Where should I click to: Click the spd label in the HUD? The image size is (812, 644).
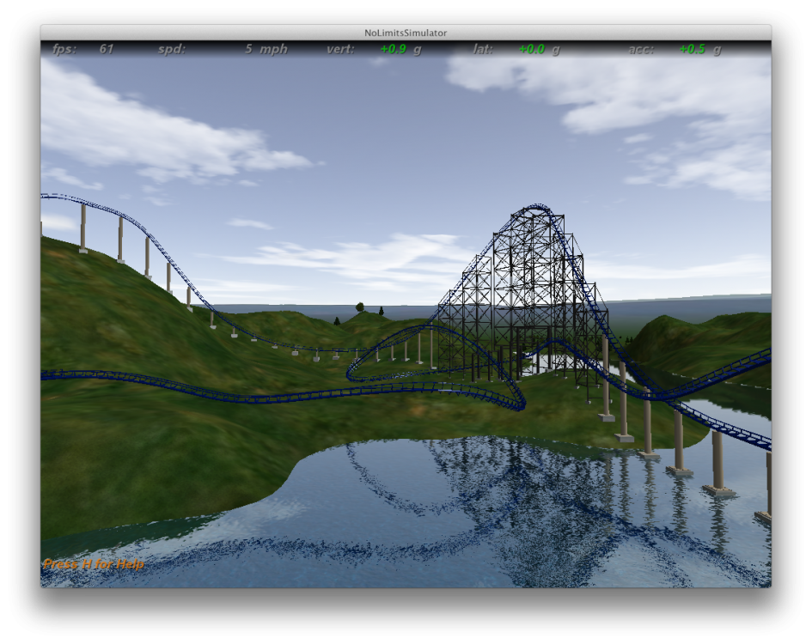pos(172,49)
